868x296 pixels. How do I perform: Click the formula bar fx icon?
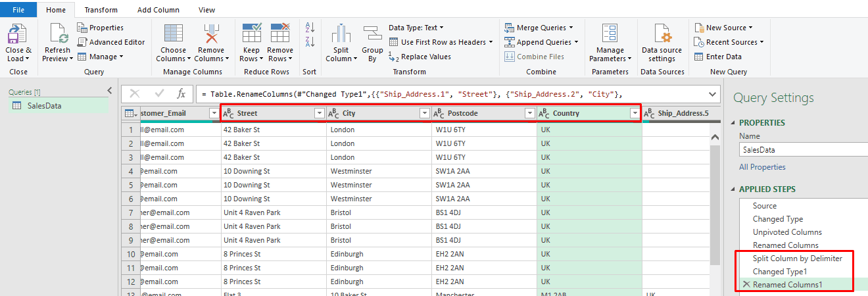coord(181,93)
